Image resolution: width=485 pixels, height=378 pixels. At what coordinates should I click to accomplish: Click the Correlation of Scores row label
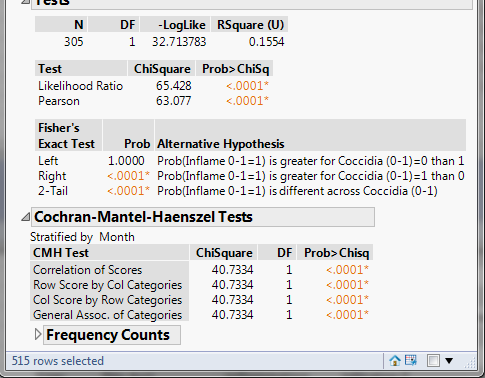(87, 270)
